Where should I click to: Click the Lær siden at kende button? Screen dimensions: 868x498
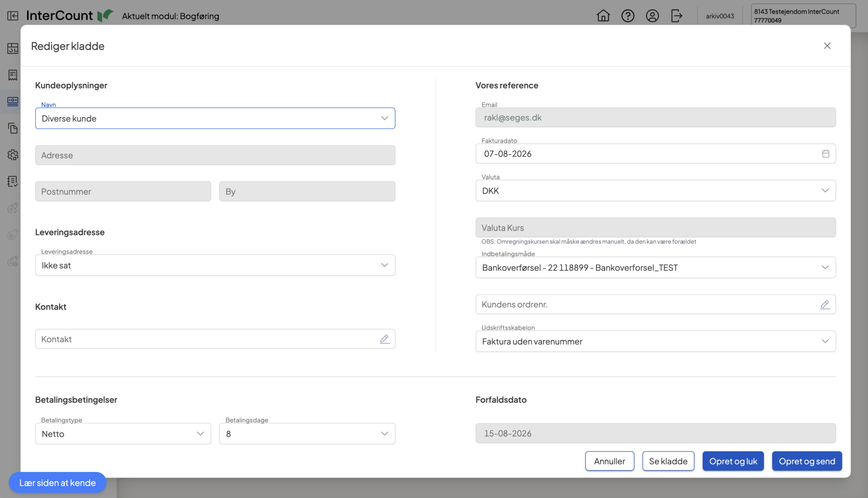(58, 483)
